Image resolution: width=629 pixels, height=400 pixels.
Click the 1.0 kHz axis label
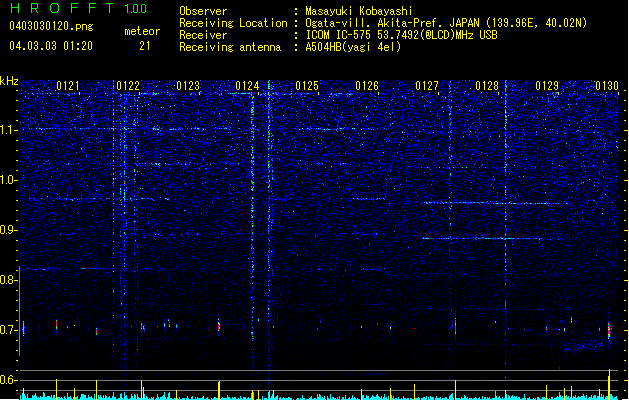pyautogui.click(x=8, y=180)
